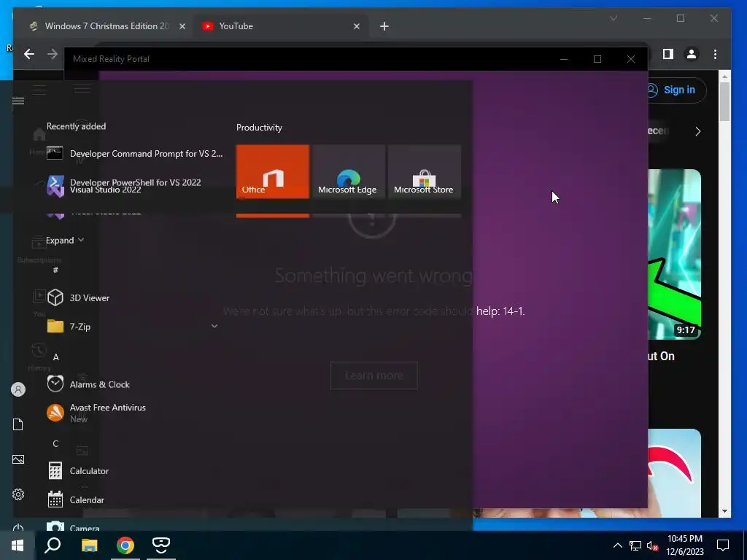Open the Microsoft Store tile
Image resolution: width=747 pixels, height=560 pixels.
425,171
